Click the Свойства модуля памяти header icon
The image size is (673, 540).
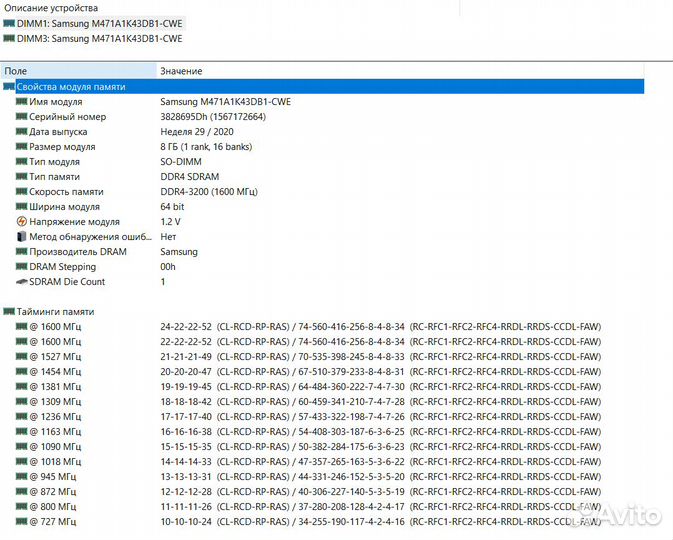(x=9, y=86)
